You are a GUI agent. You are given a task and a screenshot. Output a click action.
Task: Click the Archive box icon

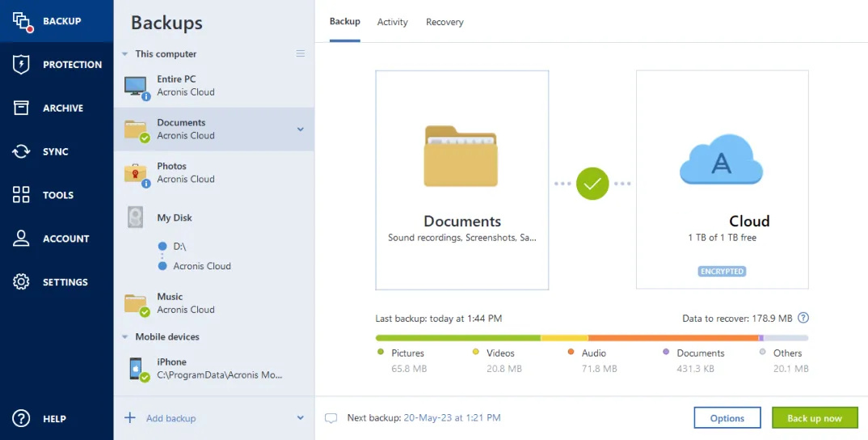(21, 108)
